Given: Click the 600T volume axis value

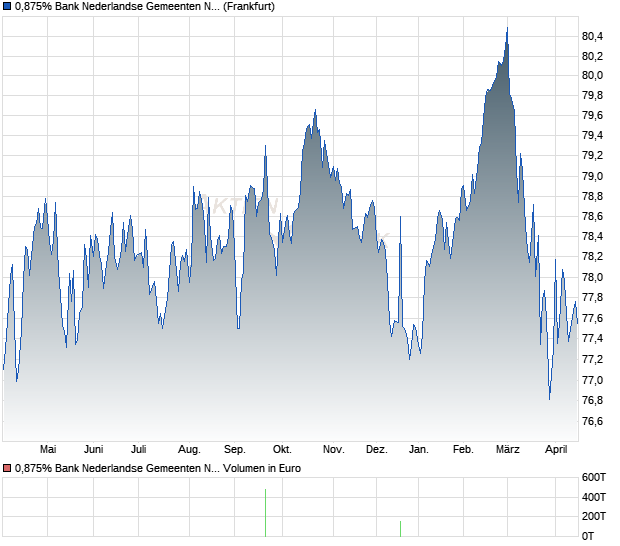Looking at the screenshot, I should pos(594,478).
